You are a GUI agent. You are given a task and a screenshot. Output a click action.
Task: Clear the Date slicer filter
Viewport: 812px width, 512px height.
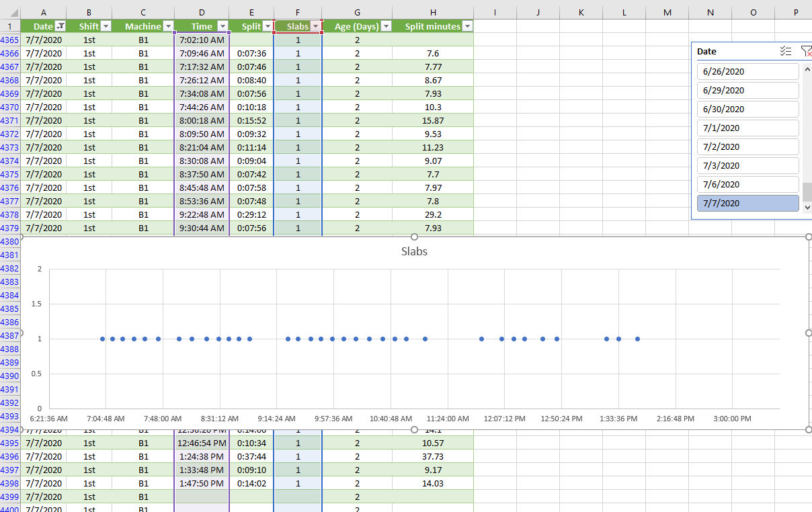[806, 51]
